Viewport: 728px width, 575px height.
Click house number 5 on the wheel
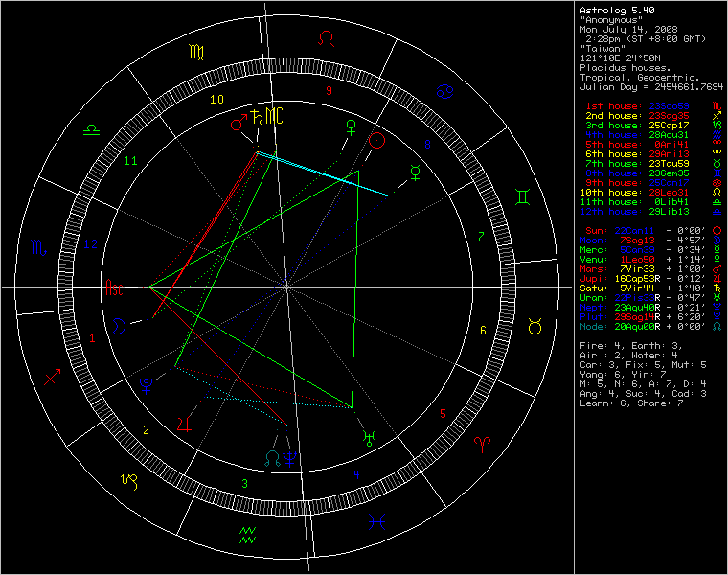pyautogui.click(x=443, y=413)
